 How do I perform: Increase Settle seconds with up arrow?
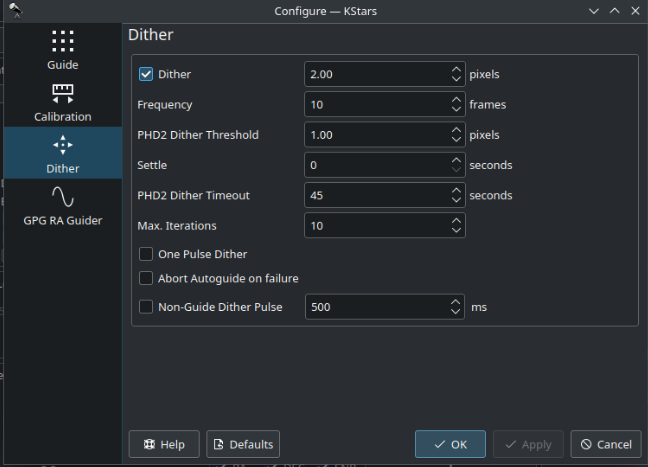[456, 160]
